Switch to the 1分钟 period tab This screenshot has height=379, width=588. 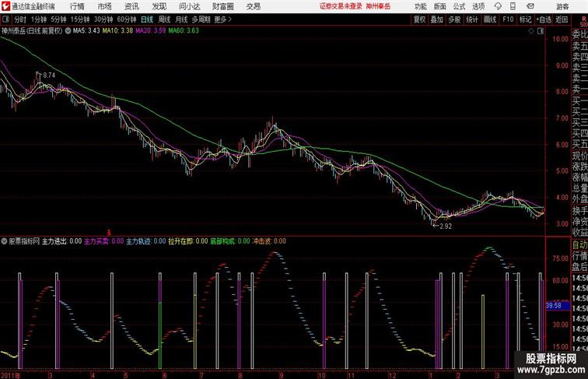[39, 19]
